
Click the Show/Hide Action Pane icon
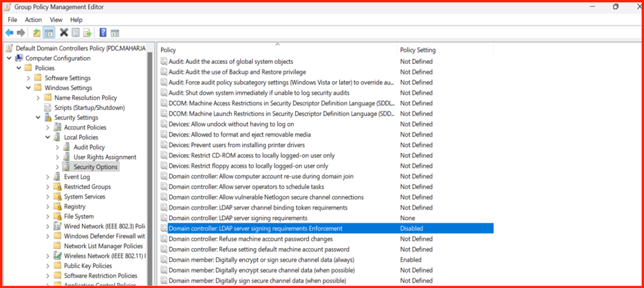[x=115, y=33]
